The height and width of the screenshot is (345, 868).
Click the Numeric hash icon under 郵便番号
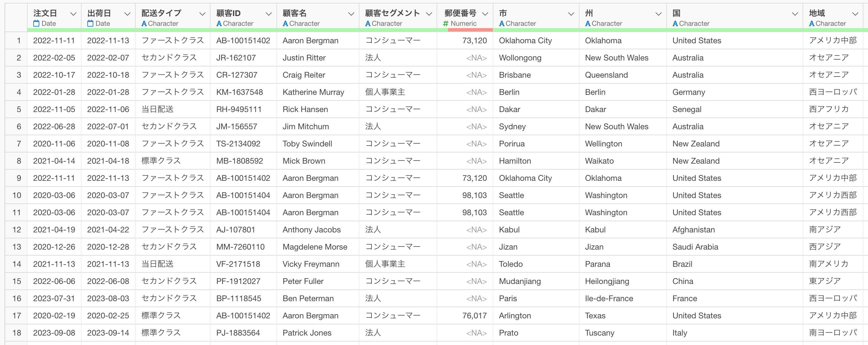coord(446,23)
